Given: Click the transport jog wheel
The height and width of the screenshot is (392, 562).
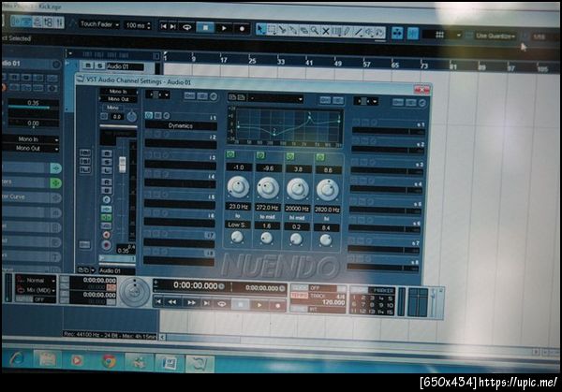Looking at the screenshot, I should pos(135,292).
